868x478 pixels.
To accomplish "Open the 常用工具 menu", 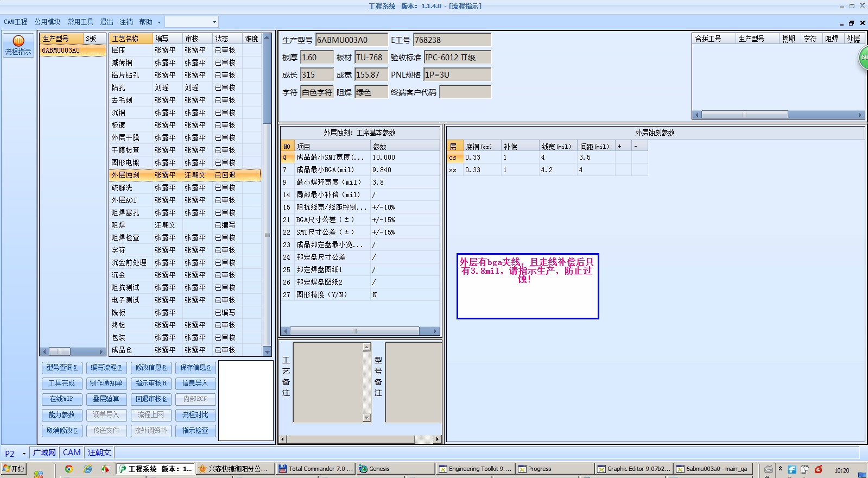I will (x=80, y=22).
